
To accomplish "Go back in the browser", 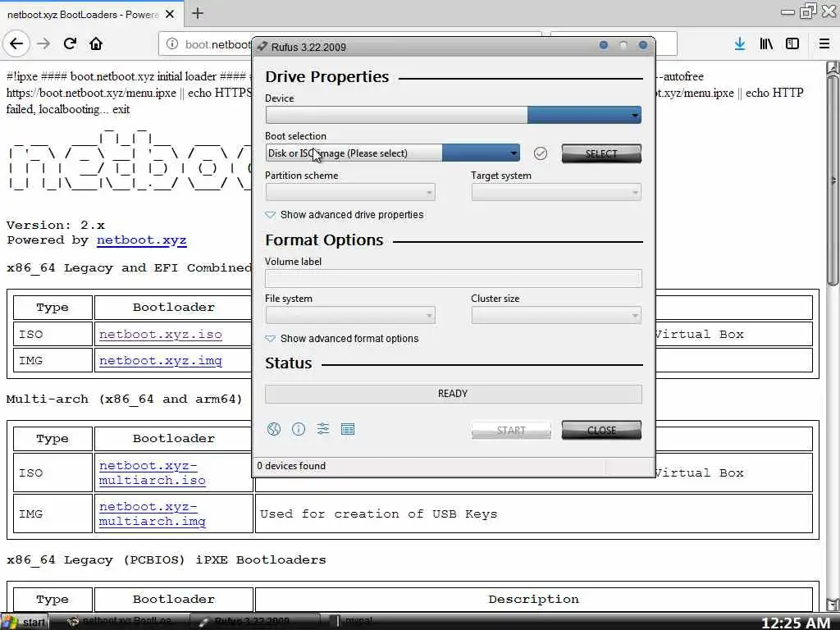I will pos(16,44).
